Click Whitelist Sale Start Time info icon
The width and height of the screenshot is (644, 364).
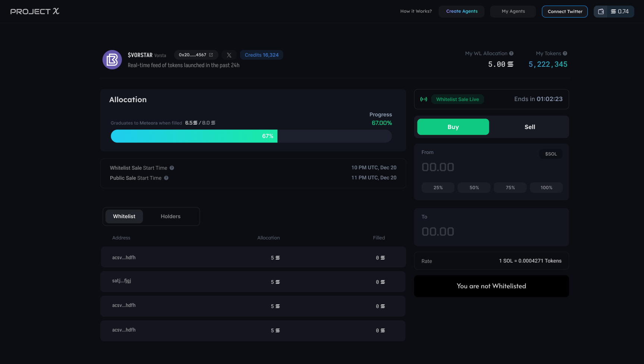click(172, 168)
